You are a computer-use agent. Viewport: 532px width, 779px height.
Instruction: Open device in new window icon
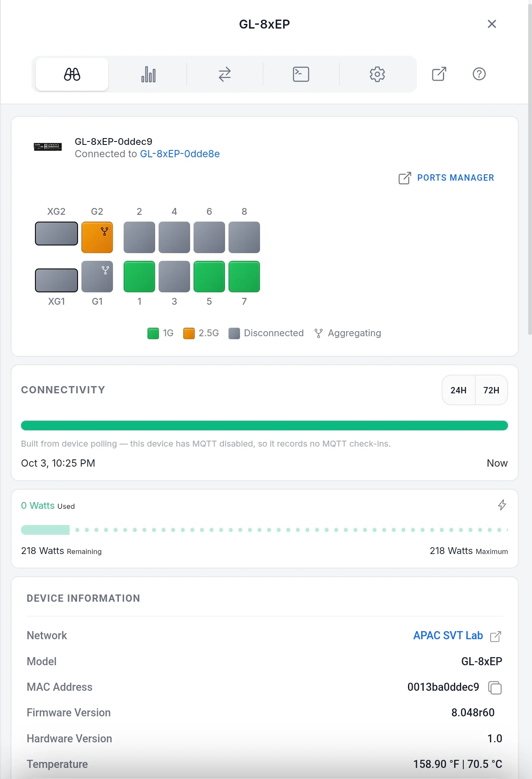(439, 74)
